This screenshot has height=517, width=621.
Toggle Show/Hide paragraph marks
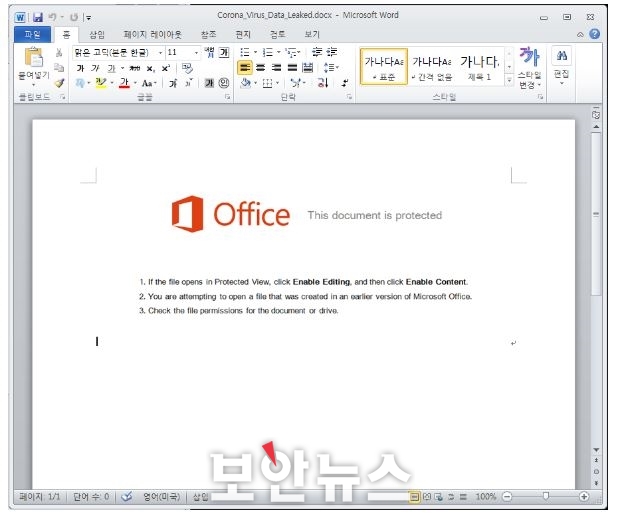(345, 83)
